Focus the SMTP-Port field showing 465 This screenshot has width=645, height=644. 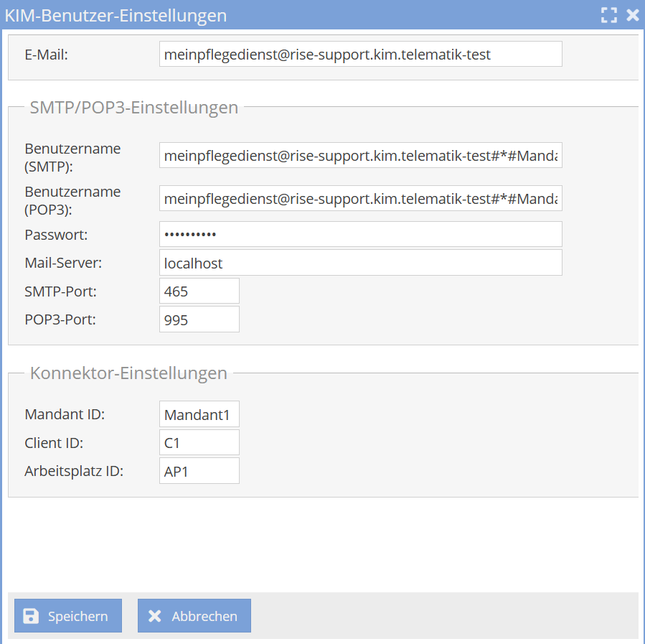point(199,291)
